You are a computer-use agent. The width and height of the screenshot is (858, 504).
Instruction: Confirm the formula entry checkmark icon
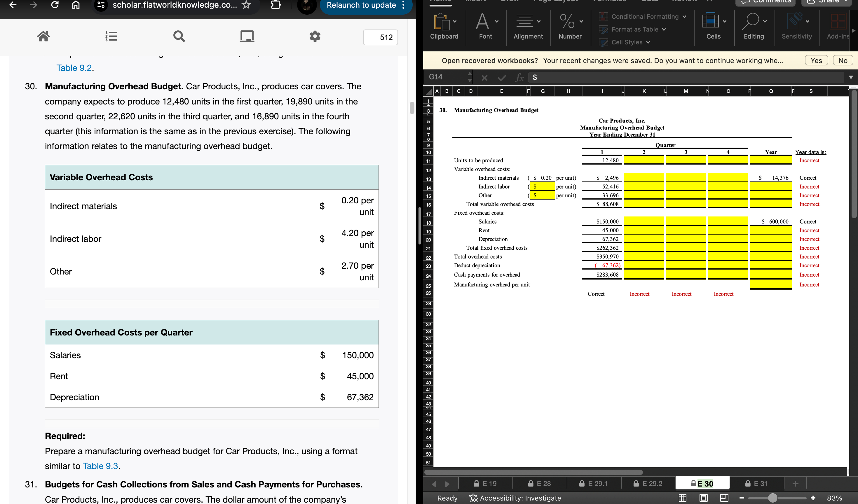[x=502, y=78]
